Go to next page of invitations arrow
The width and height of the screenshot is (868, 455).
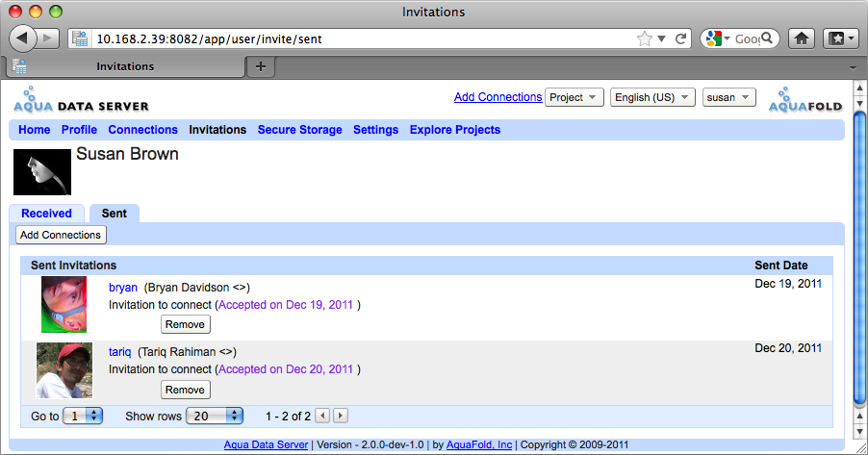pos(341,416)
